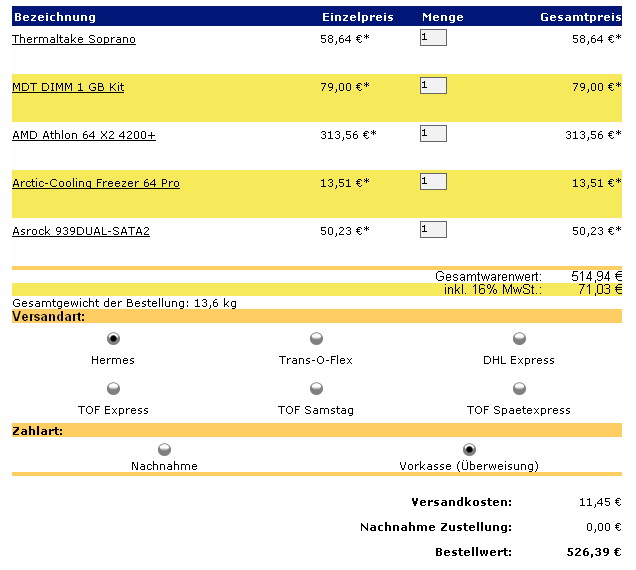Image resolution: width=636 pixels, height=570 pixels.
Task: Select Trans-O-Flex shipping radio button
Action: (x=316, y=338)
